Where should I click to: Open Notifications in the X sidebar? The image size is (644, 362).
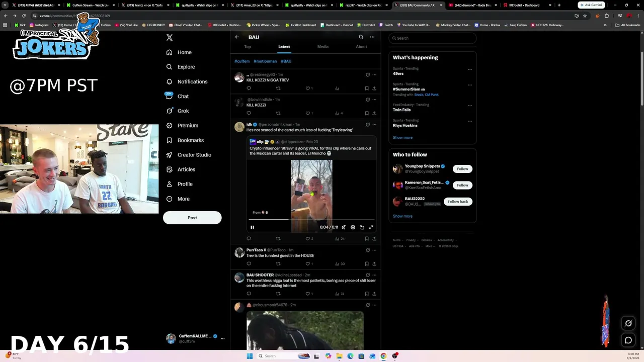[x=187, y=81]
